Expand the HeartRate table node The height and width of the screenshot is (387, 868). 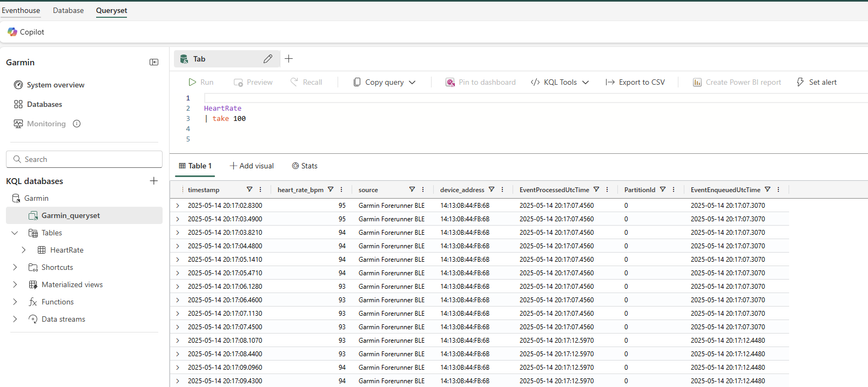coord(24,250)
